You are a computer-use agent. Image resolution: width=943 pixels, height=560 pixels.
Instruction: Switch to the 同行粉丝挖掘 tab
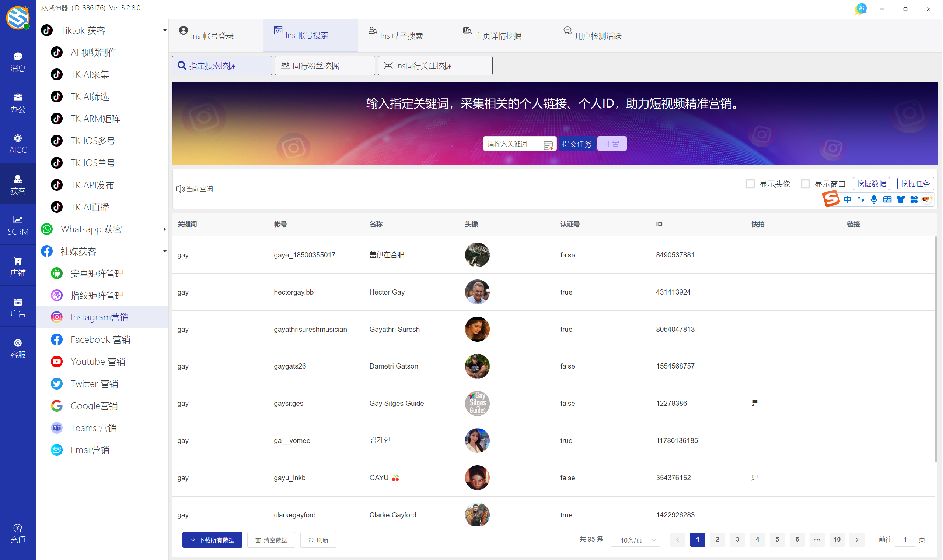tap(324, 65)
